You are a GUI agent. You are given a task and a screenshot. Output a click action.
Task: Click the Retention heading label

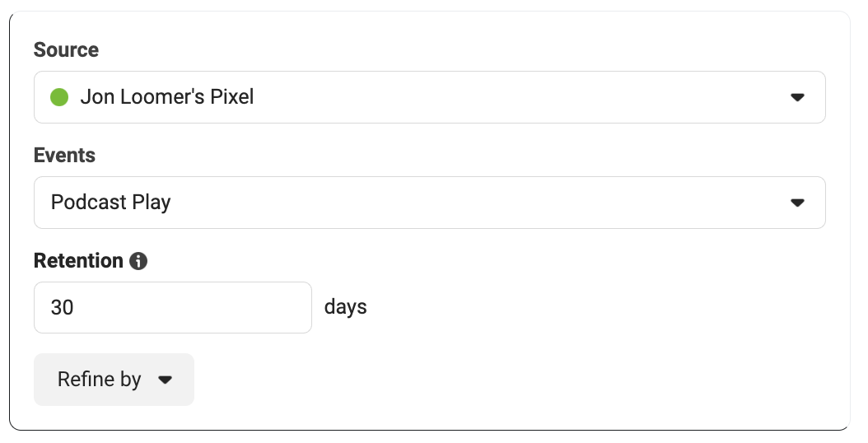pyautogui.click(x=78, y=261)
